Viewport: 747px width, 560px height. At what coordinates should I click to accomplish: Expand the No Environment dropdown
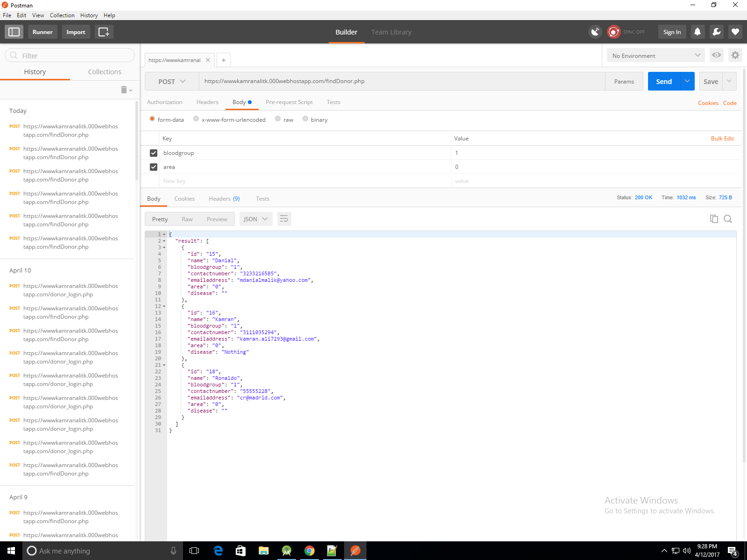coord(656,56)
